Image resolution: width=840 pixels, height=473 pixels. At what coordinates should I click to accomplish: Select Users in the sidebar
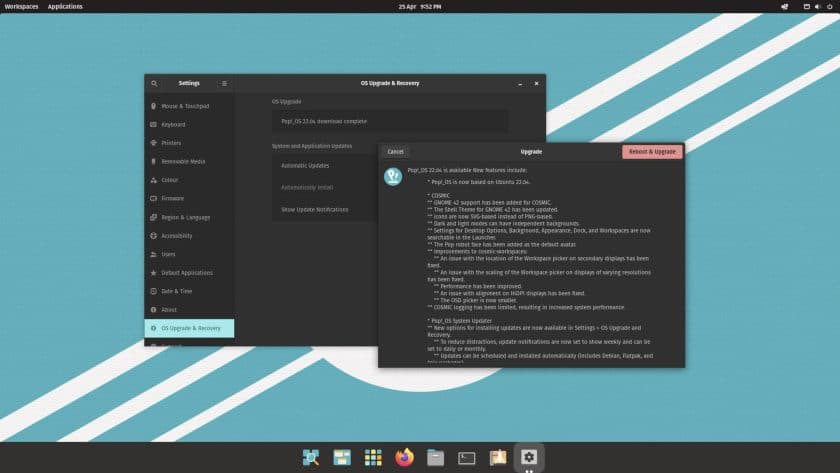pyautogui.click(x=189, y=254)
